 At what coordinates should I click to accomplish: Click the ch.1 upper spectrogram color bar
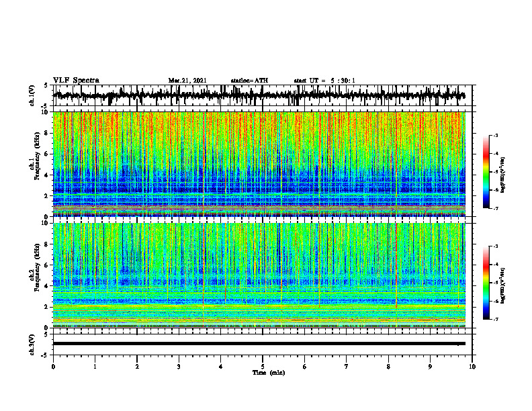[486, 172]
